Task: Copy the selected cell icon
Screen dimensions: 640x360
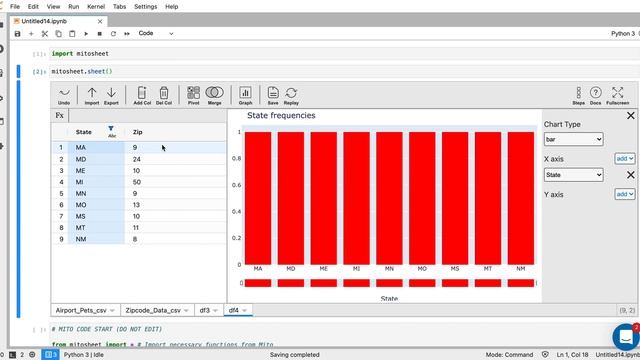Action: (58, 33)
